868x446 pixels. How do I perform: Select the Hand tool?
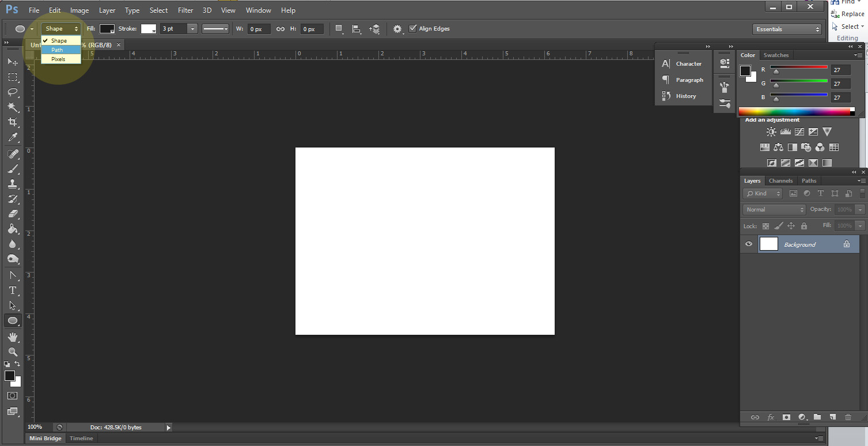coord(12,337)
